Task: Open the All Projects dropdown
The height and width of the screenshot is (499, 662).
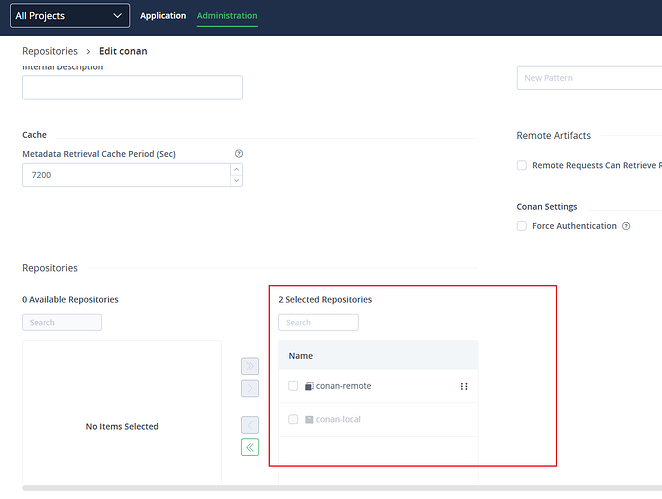Action: click(x=70, y=16)
